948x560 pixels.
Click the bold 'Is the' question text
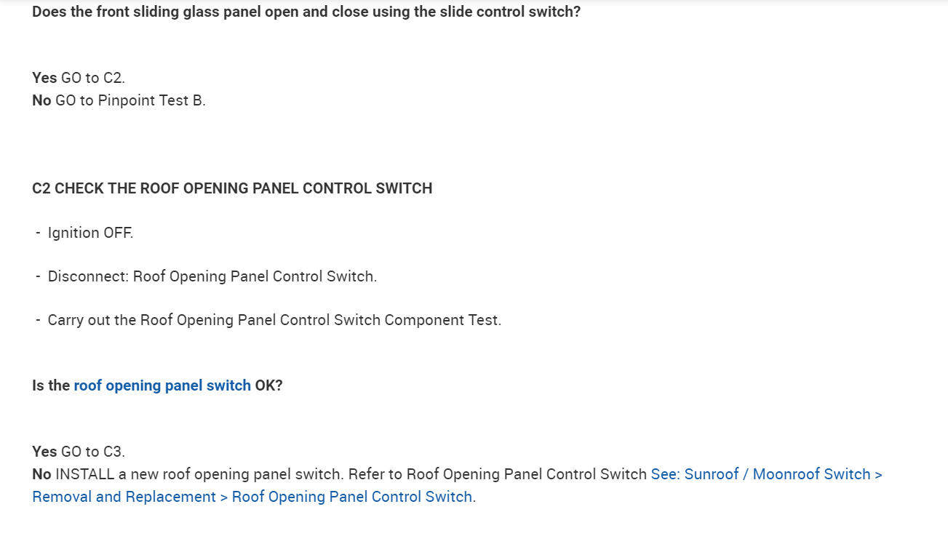(x=51, y=385)
